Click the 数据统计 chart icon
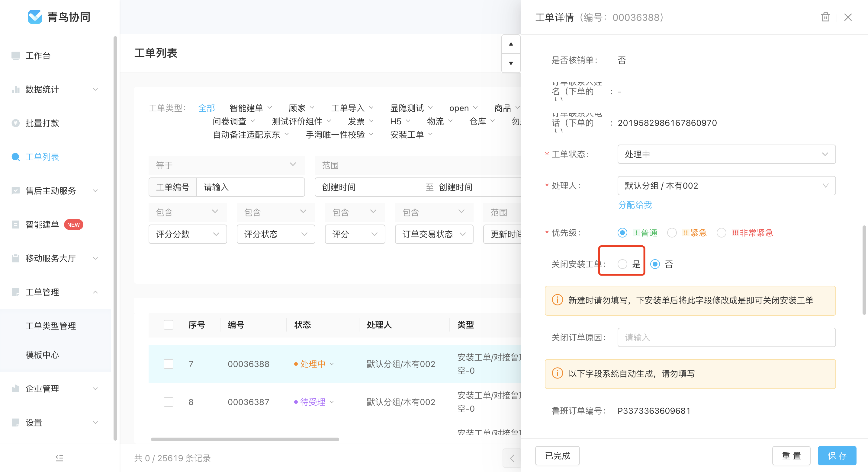The height and width of the screenshot is (472, 868). click(x=15, y=89)
